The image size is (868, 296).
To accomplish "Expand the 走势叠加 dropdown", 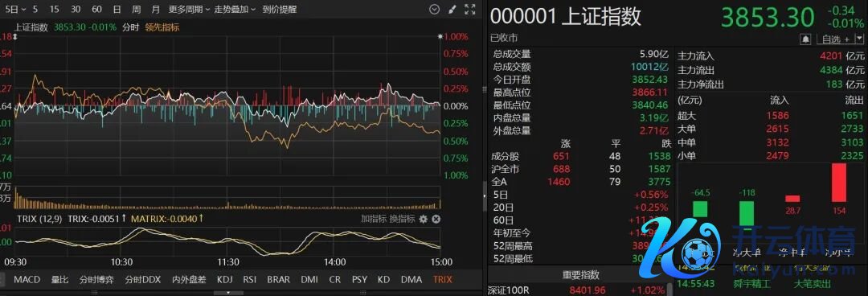I will tap(235, 10).
